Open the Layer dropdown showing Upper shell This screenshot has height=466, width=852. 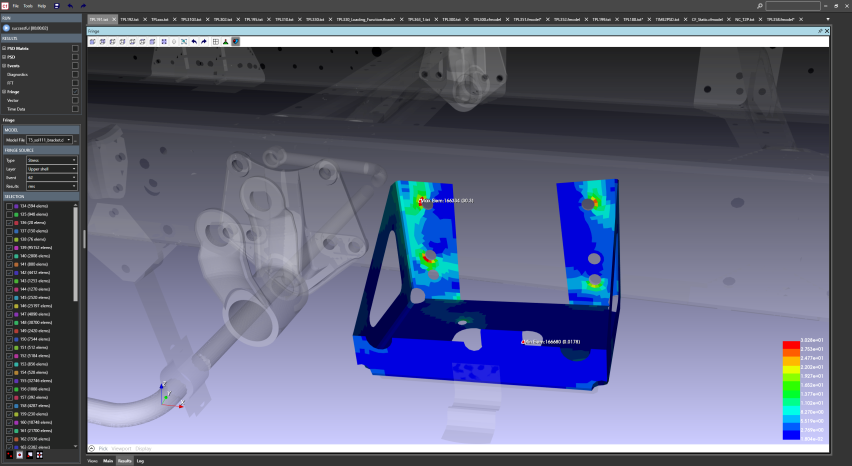(52, 169)
